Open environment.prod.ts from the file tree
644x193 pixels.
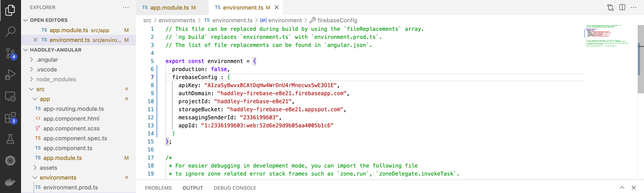click(x=70, y=187)
